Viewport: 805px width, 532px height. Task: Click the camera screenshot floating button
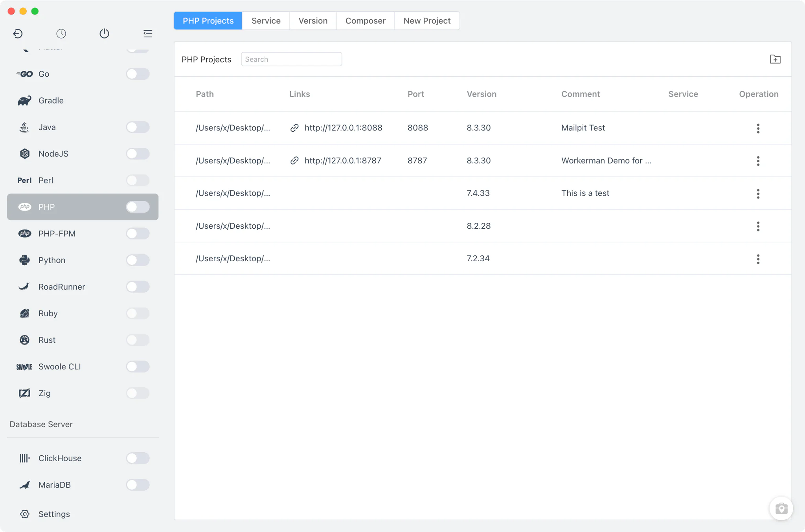(781, 508)
